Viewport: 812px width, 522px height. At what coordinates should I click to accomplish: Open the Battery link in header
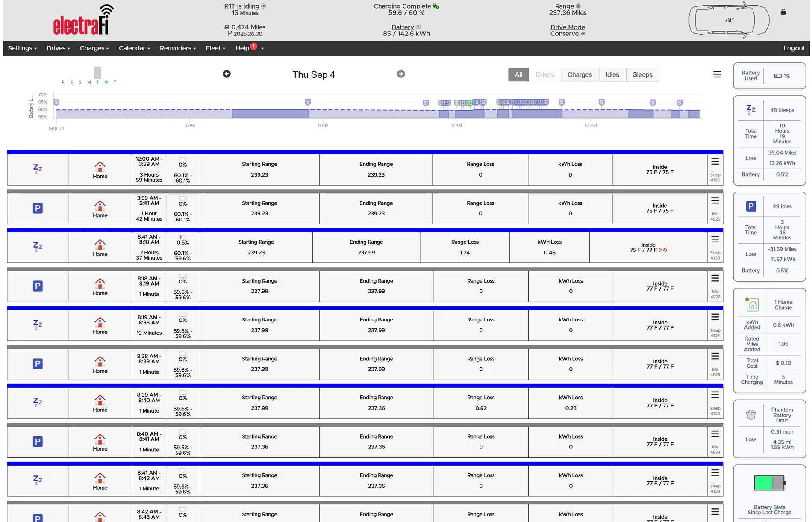click(403, 27)
